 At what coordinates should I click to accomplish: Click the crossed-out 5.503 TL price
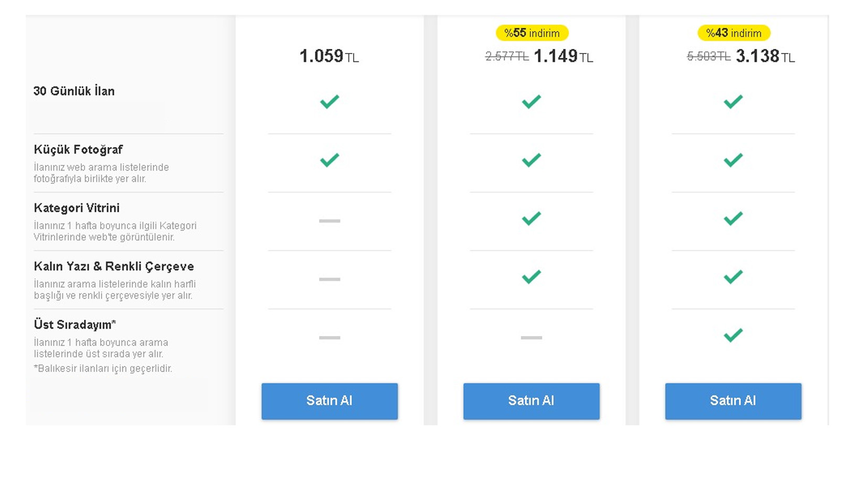pos(708,57)
